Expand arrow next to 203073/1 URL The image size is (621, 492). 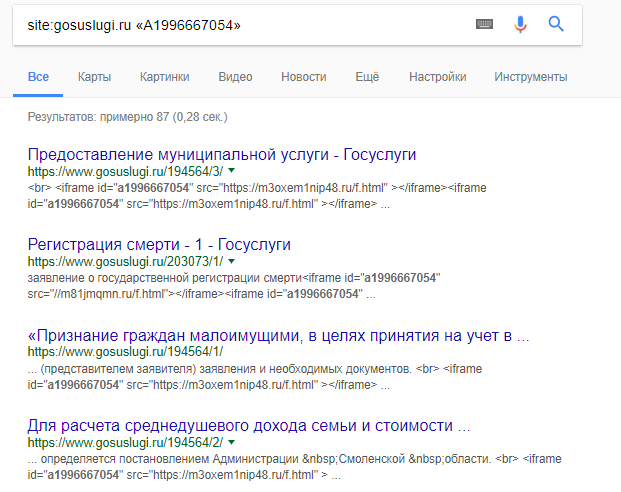click(231, 261)
